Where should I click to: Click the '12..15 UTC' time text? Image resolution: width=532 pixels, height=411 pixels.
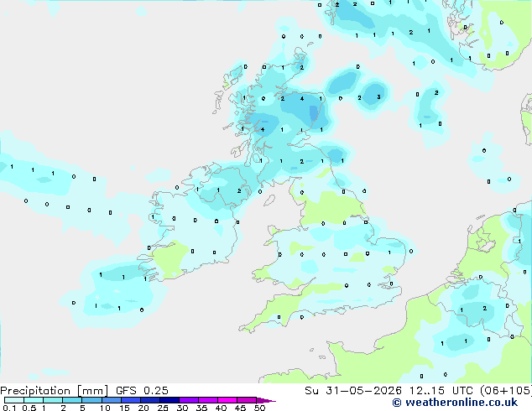(441, 391)
